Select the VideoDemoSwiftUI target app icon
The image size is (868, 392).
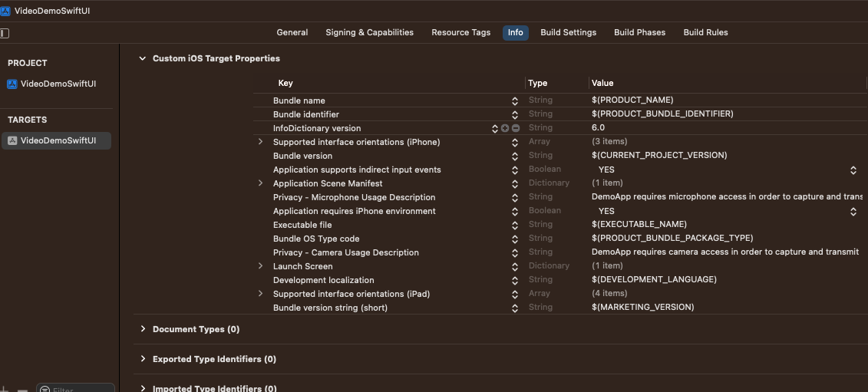coord(12,140)
